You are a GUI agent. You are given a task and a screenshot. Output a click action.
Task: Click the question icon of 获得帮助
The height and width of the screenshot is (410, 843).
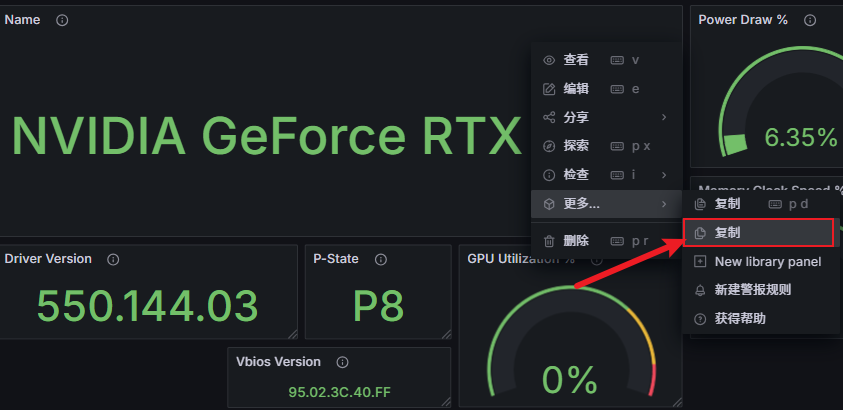point(700,319)
